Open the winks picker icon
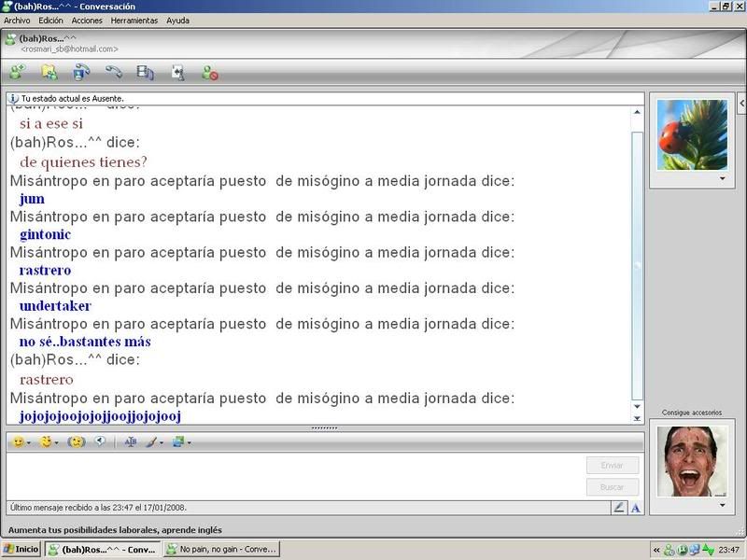Screen dimensions: 747x560 [46, 442]
